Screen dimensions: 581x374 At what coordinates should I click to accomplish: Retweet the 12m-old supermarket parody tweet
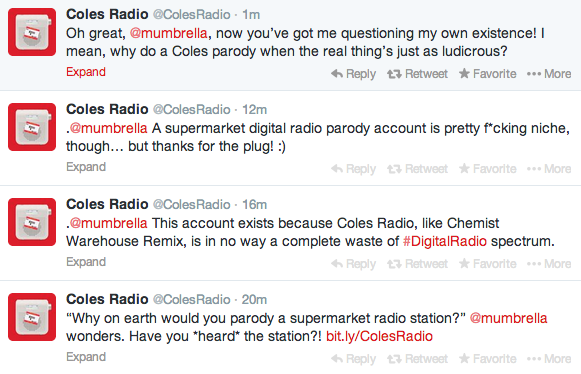coord(417,169)
